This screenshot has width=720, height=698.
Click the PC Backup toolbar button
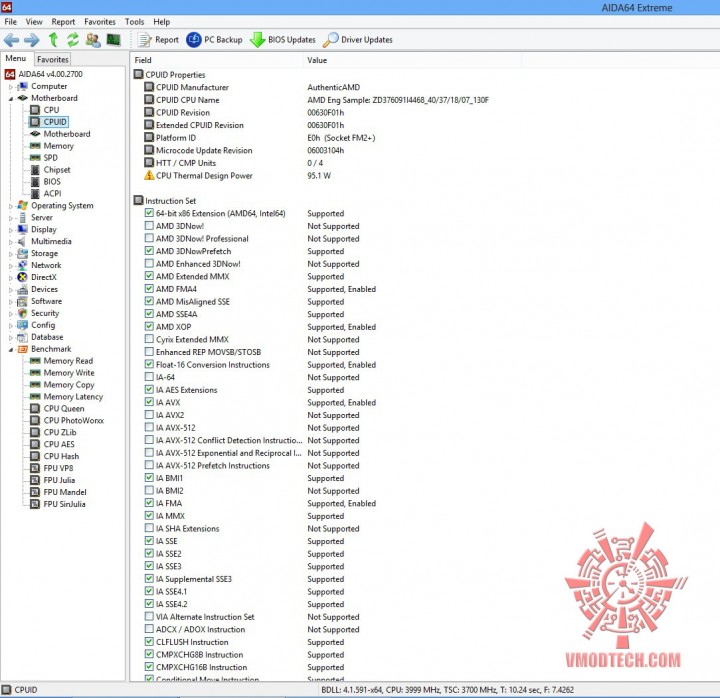click(x=214, y=40)
